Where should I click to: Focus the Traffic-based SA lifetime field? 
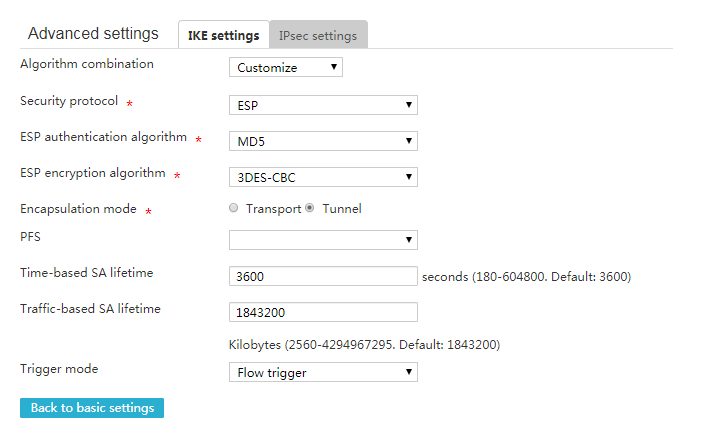coord(323,312)
